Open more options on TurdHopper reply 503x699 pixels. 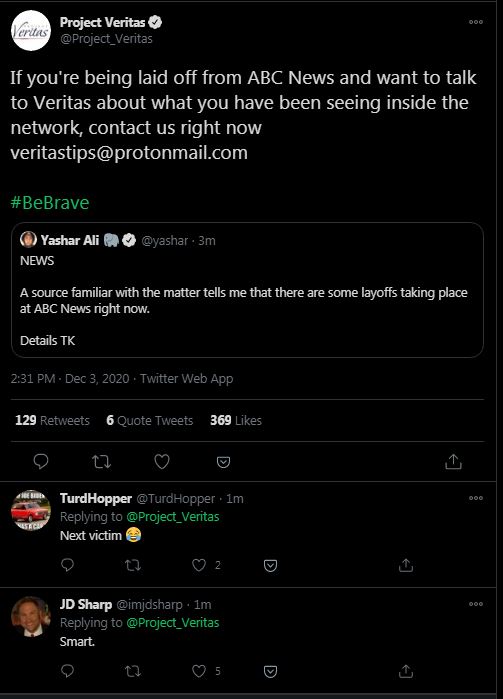[476, 498]
